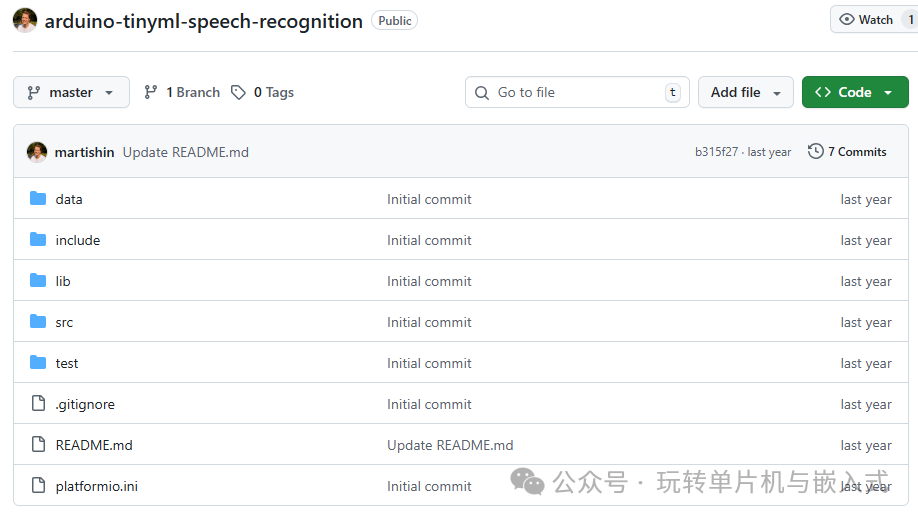Open the data folder icon
918x519 pixels.
click(38, 199)
